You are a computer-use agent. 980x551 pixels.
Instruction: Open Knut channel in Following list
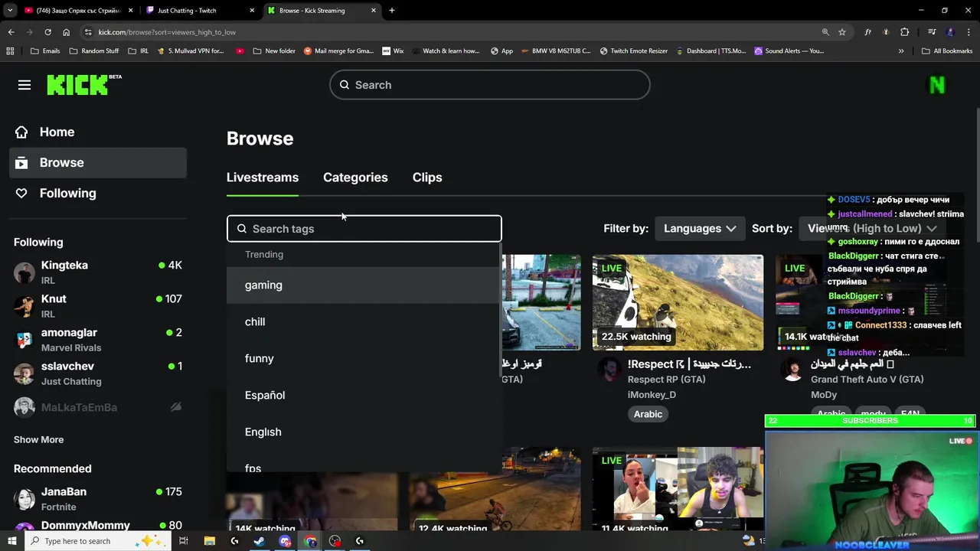coord(98,306)
